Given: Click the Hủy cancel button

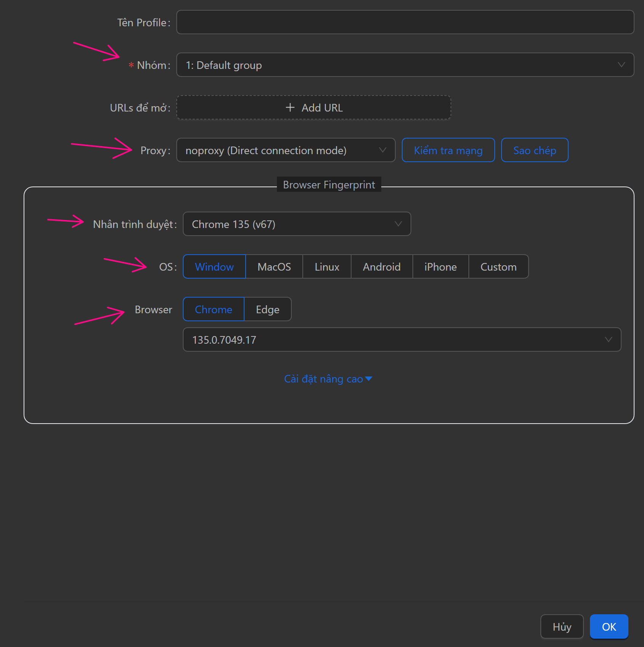Looking at the screenshot, I should [x=562, y=627].
